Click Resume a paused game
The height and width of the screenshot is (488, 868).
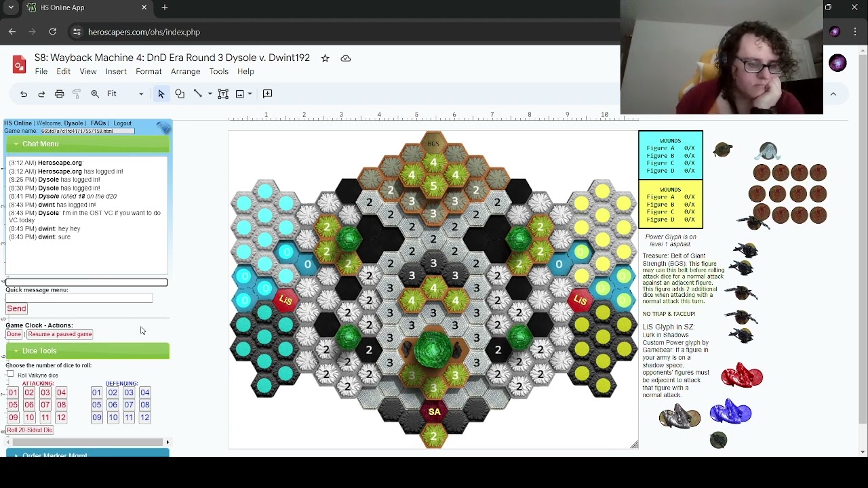[60, 334]
